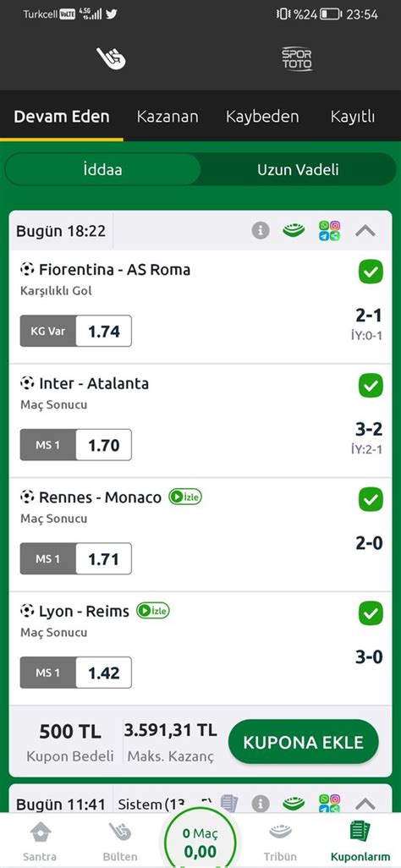Share the 18:22 coupon via social icons
Viewport: 401px width, 868px height.
click(x=330, y=230)
